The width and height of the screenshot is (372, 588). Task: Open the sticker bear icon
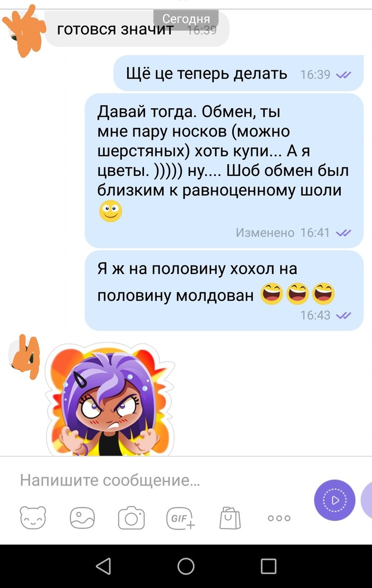click(33, 517)
